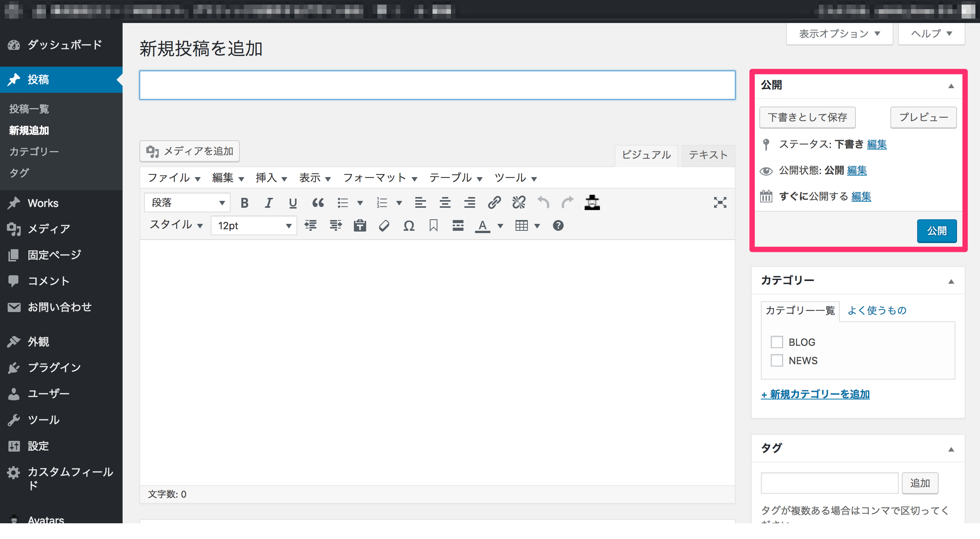
Task: Click the blue 公開 publish button
Action: click(936, 231)
